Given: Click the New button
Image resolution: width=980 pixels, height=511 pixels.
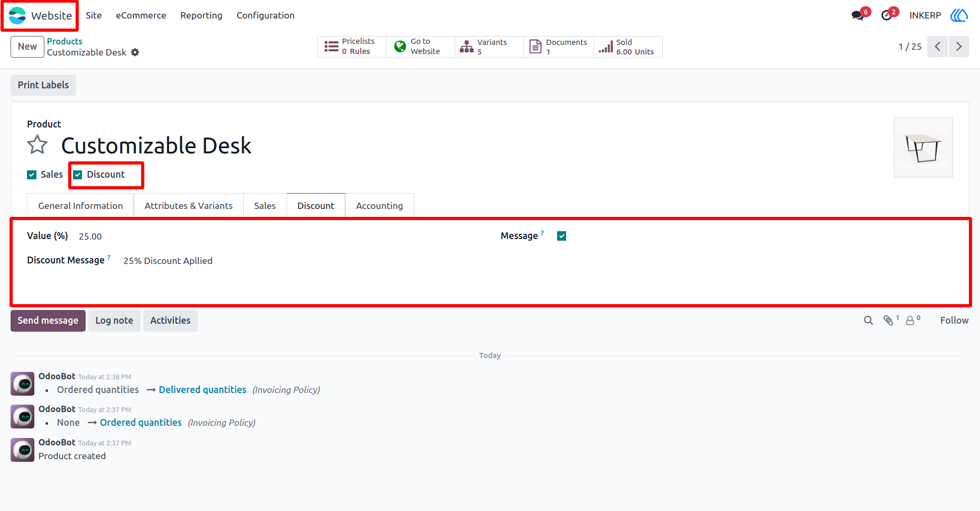Looking at the screenshot, I should pos(27,47).
